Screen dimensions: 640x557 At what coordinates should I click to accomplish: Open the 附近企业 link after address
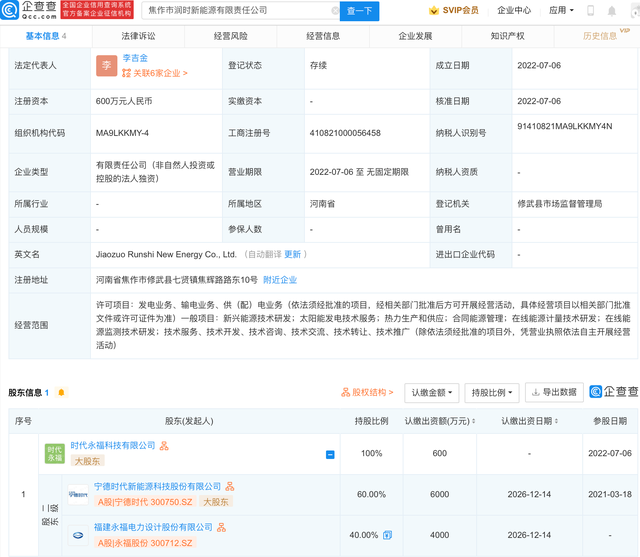pos(280,280)
